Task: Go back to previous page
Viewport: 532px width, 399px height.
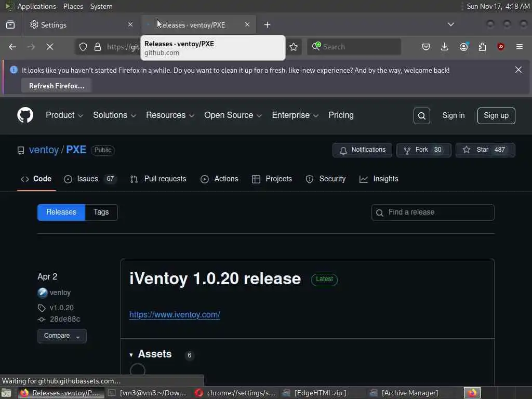Action: pos(12,47)
